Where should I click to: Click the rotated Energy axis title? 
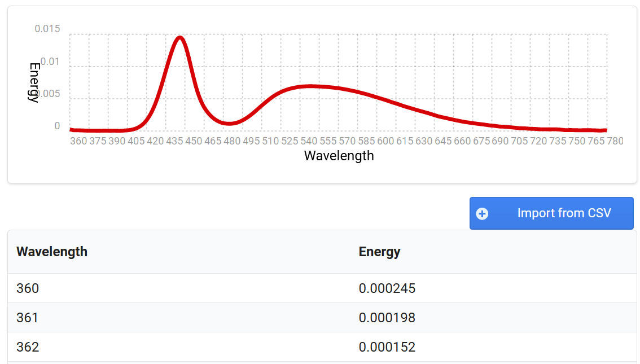click(x=34, y=82)
